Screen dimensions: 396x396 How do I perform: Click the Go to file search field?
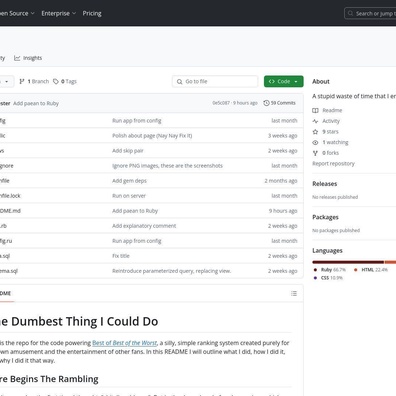point(215,81)
